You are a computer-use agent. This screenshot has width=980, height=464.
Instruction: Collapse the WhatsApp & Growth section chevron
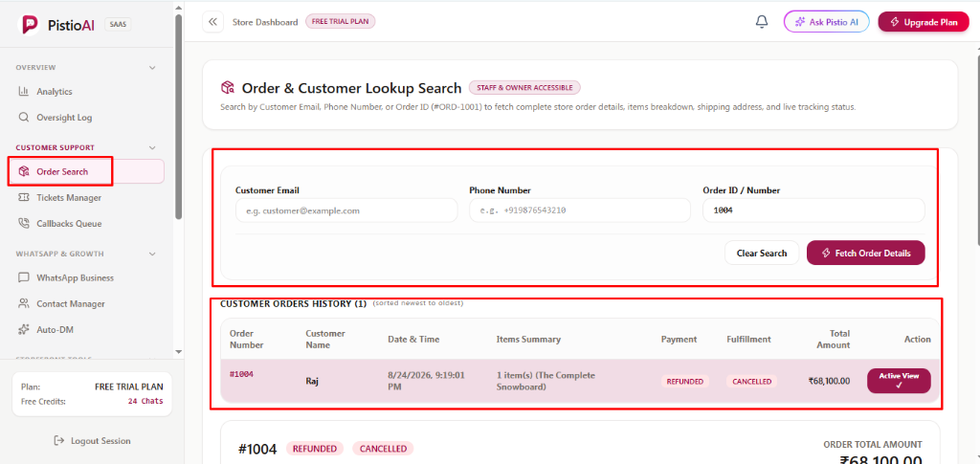coord(152,254)
